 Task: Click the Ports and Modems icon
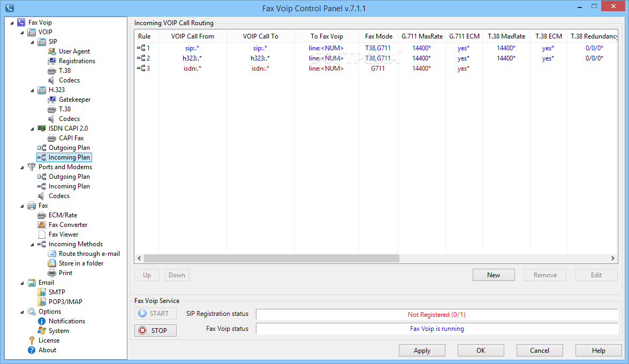31,166
